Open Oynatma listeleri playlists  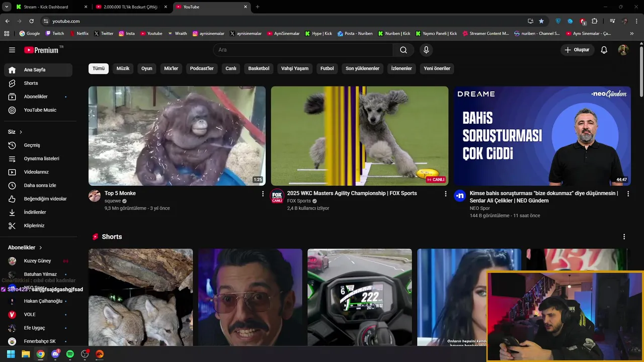[38, 158]
